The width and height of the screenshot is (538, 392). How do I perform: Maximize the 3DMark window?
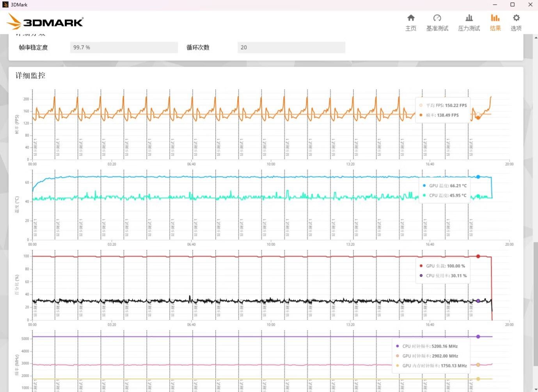pyautogui.click(x=512, y=5)
